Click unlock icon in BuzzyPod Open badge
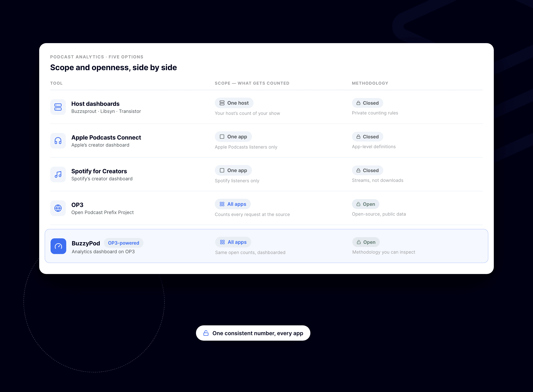This screenshot has width=533, height=392. click(359, 242)
